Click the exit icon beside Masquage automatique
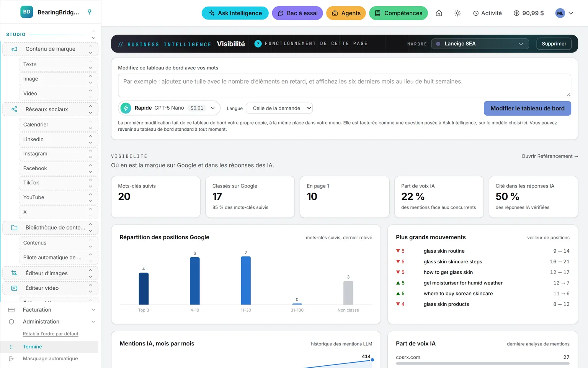 (11, 359)
